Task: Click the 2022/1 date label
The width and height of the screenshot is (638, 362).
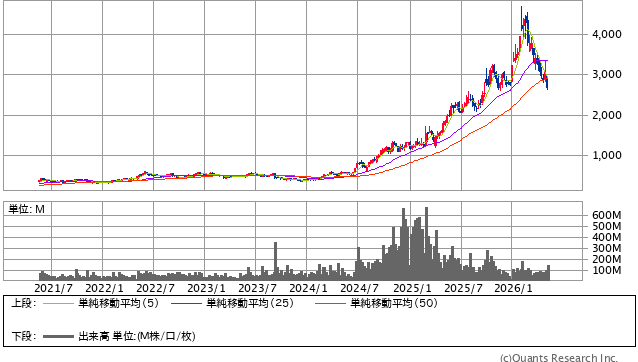Action: point(104,288)
